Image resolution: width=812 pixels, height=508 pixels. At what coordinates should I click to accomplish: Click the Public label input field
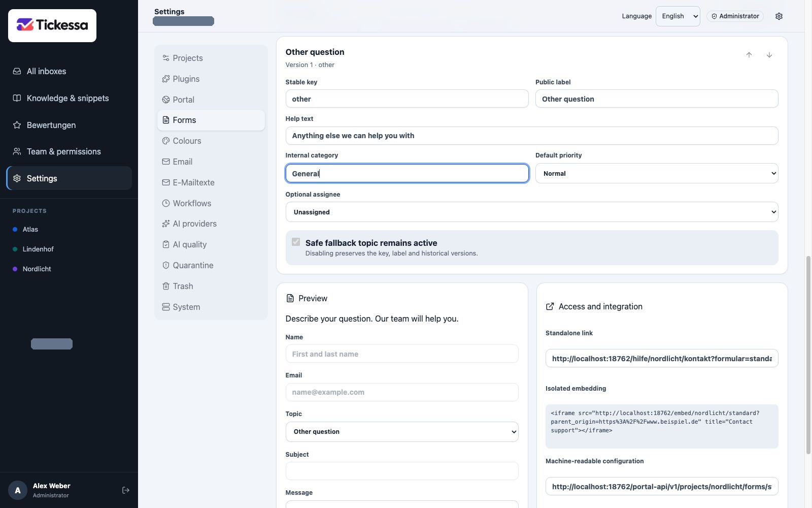point(657,99)
